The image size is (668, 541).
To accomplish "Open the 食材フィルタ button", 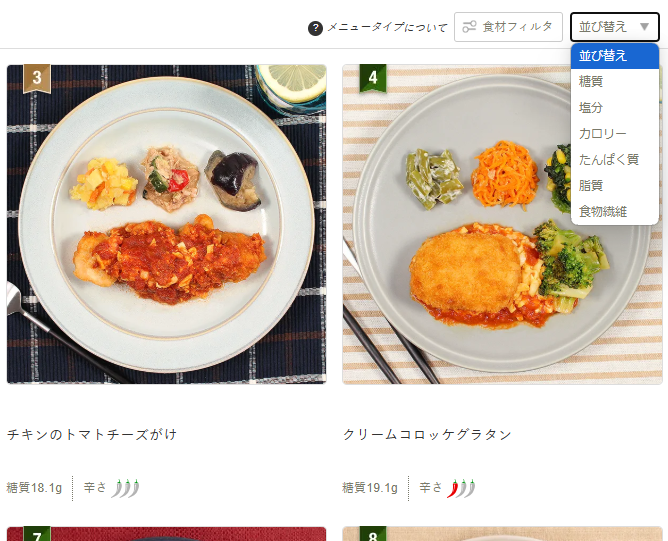I will pos(508,27).
